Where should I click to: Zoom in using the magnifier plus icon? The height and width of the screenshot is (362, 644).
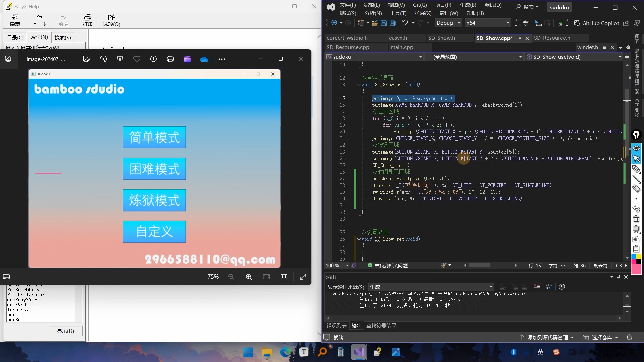click(x=249, y=277)
